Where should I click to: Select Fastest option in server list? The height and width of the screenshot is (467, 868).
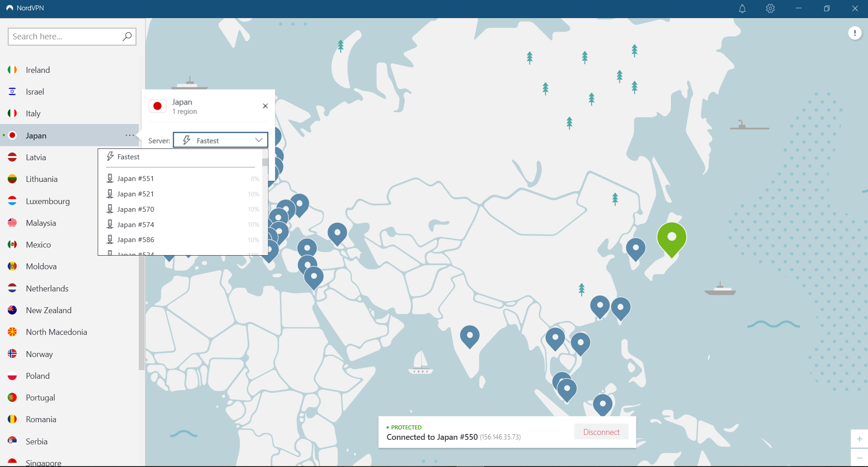point(180,157)
